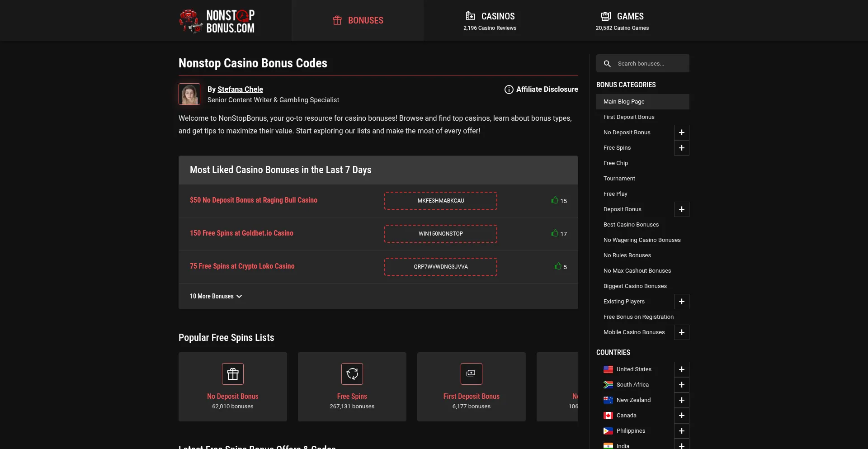
Task: Open the Stefana Chele author link
Action: (x=240, y=89)
